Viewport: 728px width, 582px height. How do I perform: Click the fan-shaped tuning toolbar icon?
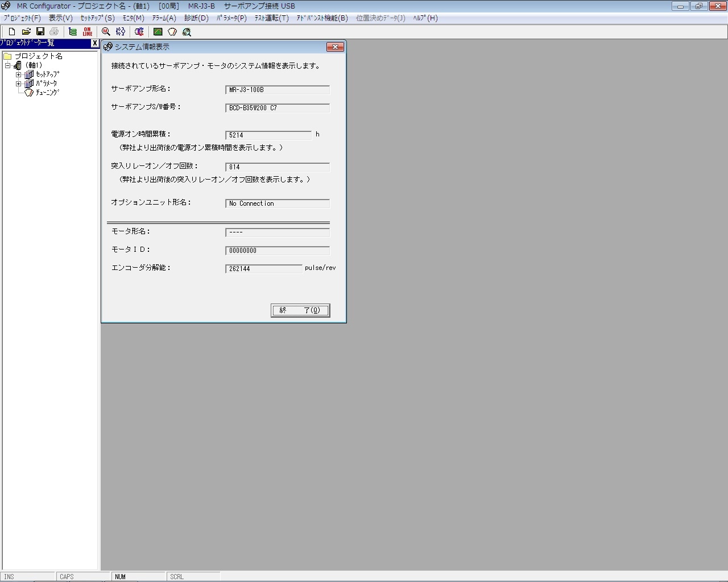click(x=172, y=32)
